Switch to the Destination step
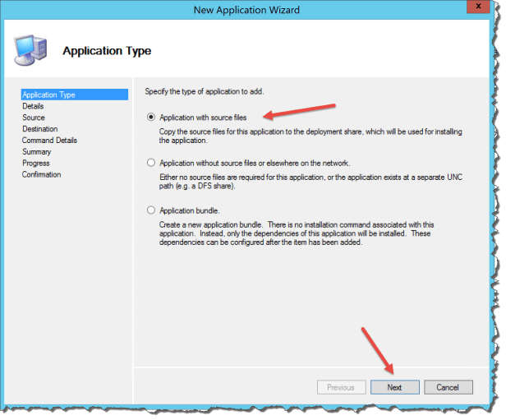Screen dimensions: 506x420 coord(39,129)
